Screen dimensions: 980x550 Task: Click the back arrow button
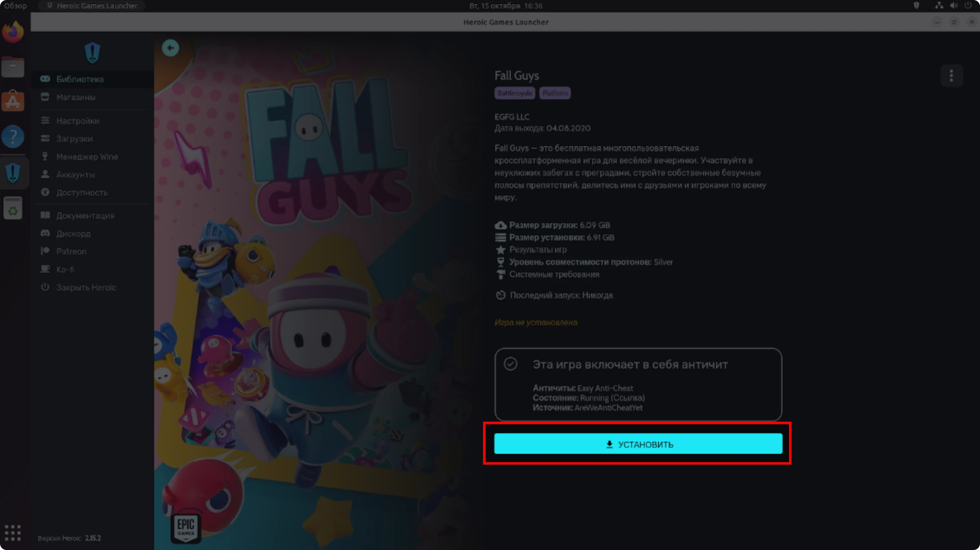[170, 48]
